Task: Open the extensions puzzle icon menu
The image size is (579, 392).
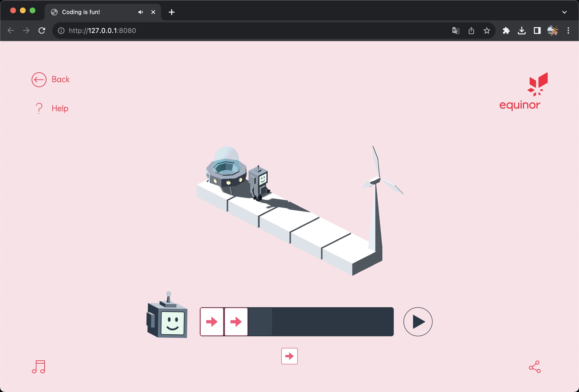Action: click(x=506, y=31)
